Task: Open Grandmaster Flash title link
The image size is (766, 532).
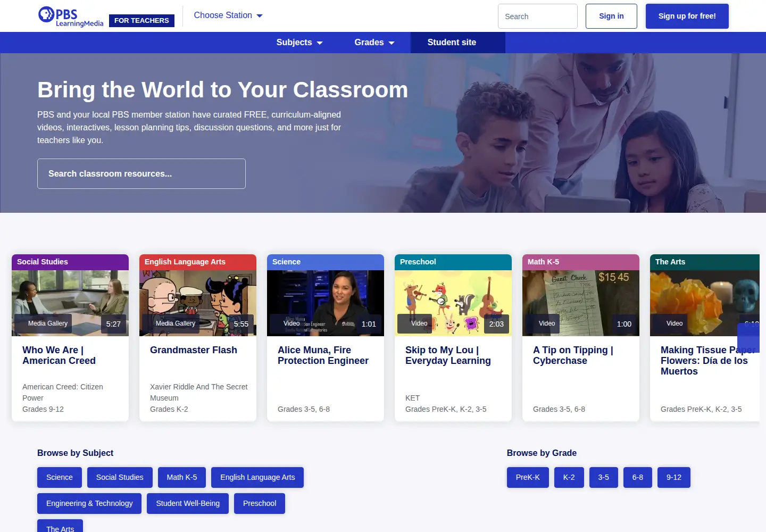Action: pos(194,350)
